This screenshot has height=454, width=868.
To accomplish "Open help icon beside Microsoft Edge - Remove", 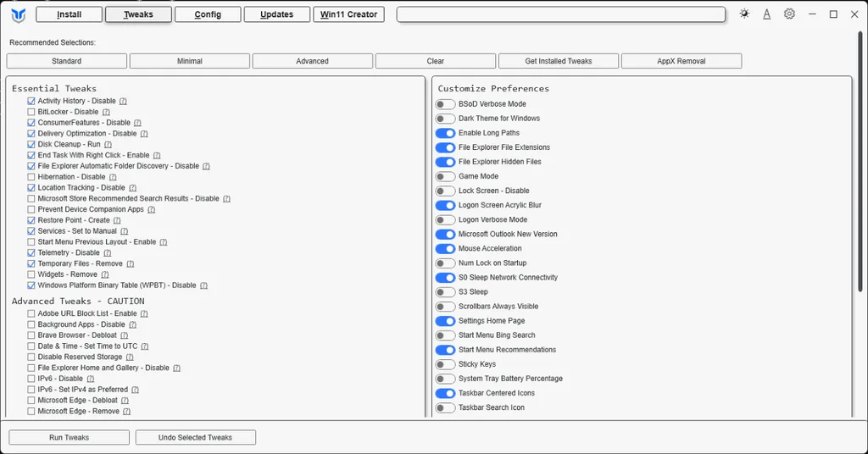I will (x=127, y=412).
